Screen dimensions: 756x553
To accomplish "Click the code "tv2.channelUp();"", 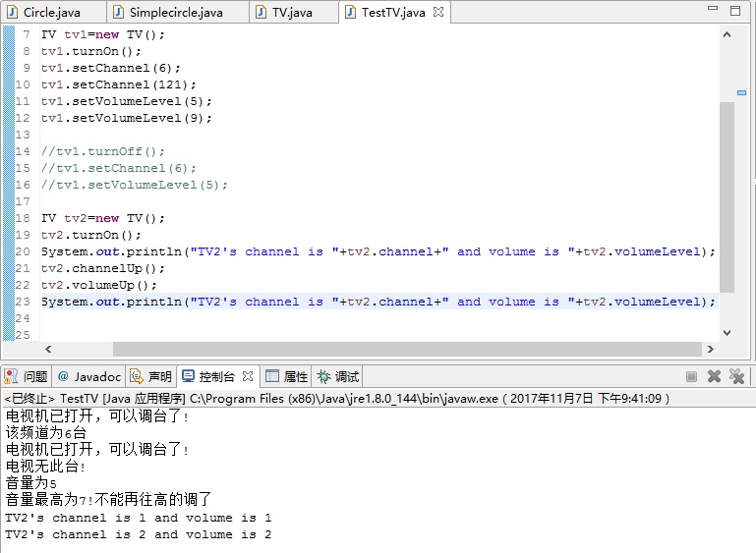I will click(x=103, y=268).
